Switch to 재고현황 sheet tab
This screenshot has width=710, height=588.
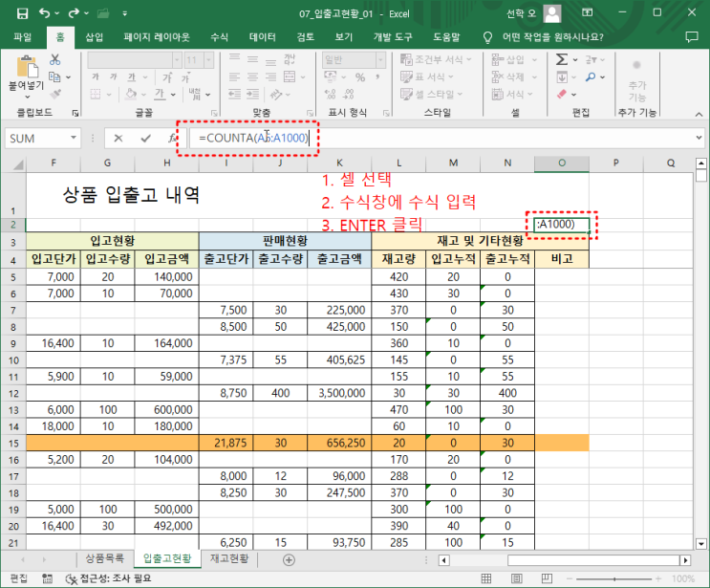[229, 558]
